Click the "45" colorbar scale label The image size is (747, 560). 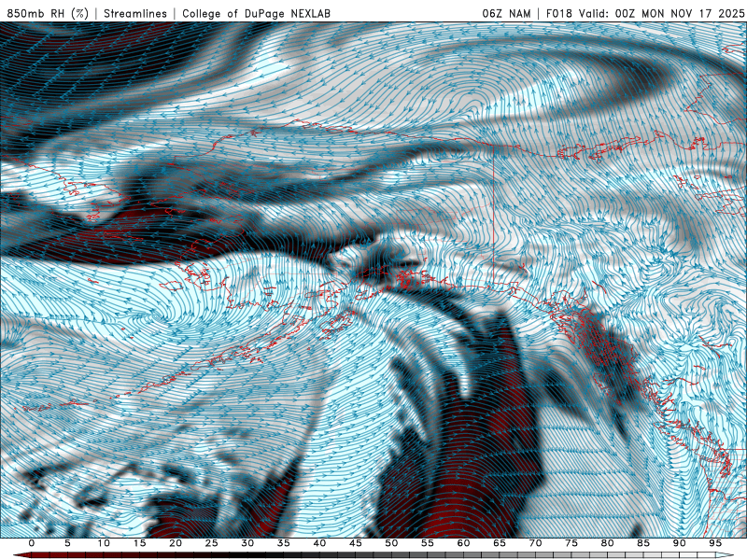coord(356,543)
